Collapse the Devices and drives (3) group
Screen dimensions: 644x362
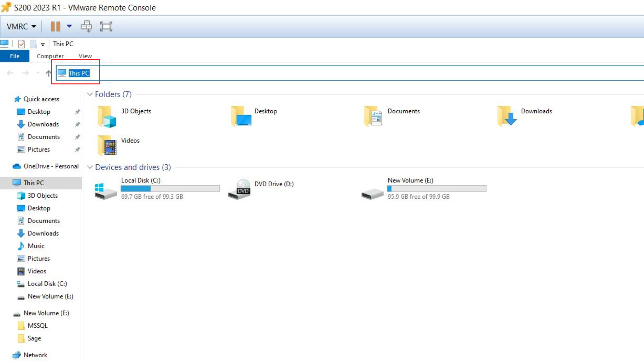coord(90,167)
